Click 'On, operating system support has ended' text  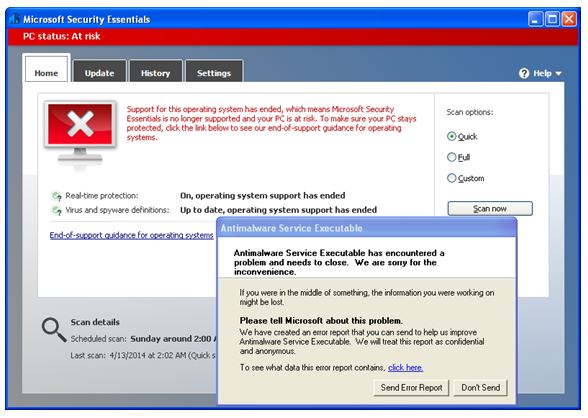[x=262, y=196]
